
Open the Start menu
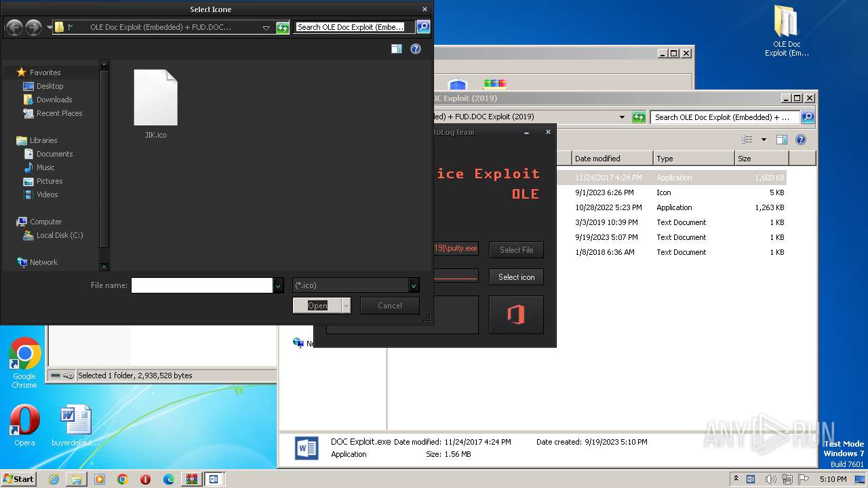(x=18, y=479)
